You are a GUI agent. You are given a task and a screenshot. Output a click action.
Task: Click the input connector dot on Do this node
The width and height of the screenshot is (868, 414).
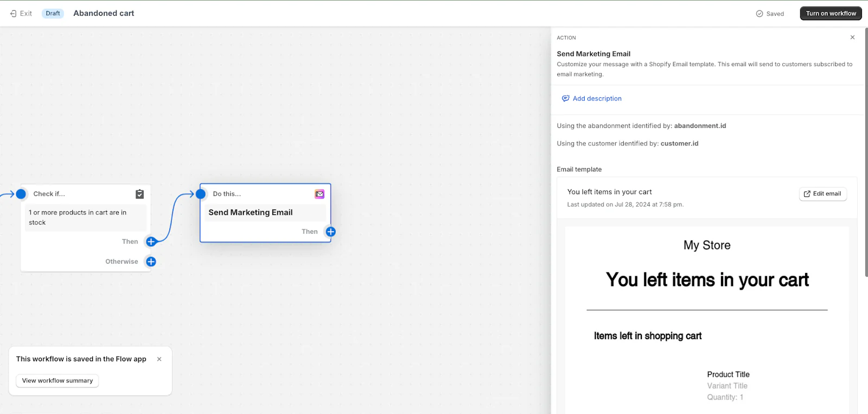point(201,194)
